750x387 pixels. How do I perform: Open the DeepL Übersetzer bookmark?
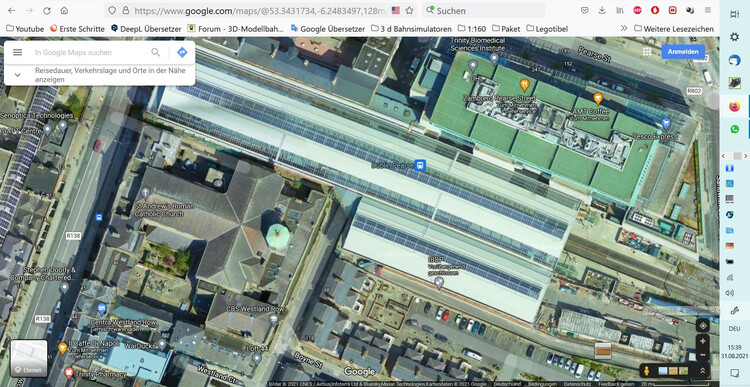(146, 29)
